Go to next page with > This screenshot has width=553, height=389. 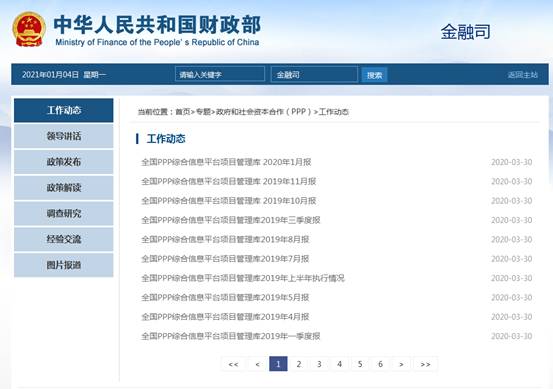(401, 364)
